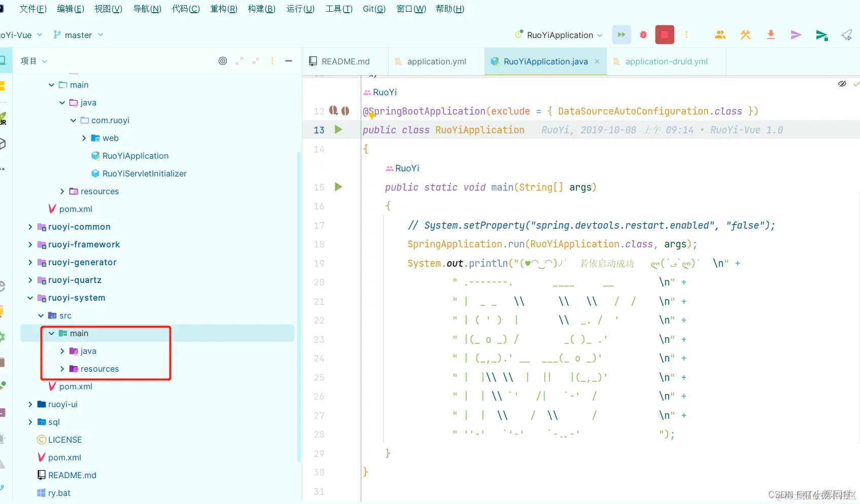Open the RuoYi-Vue project name dropdown
This screenshot has height=504, width=860.
click(x=21, y=35)
